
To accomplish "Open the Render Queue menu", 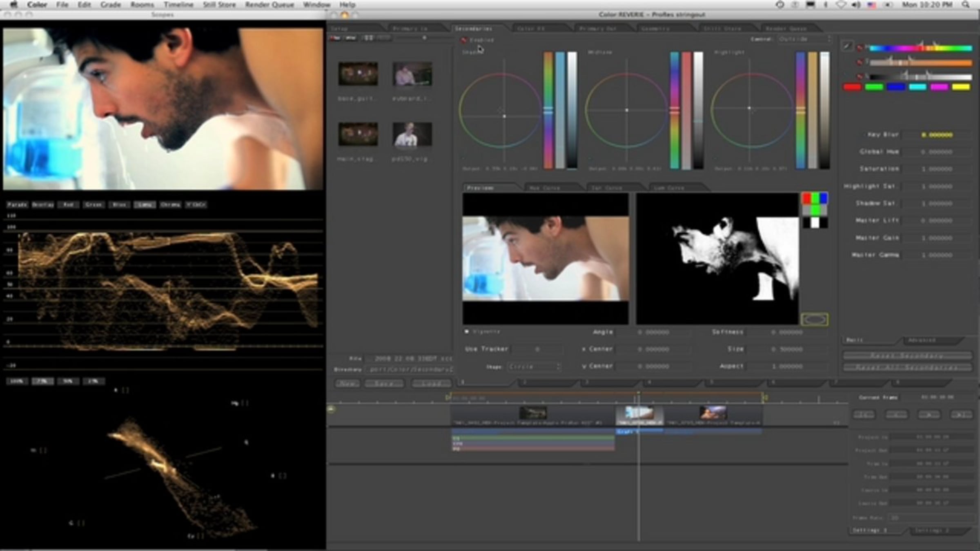I will [269, 4].
